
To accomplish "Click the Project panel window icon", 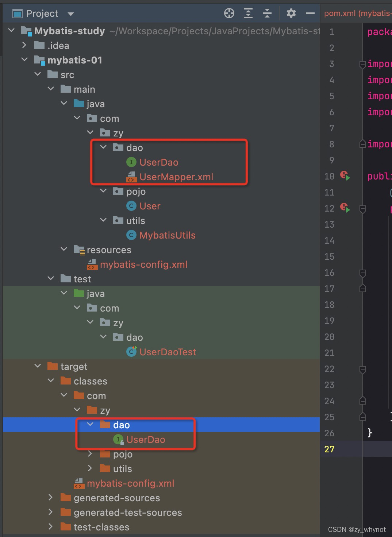I will point(18,14).
